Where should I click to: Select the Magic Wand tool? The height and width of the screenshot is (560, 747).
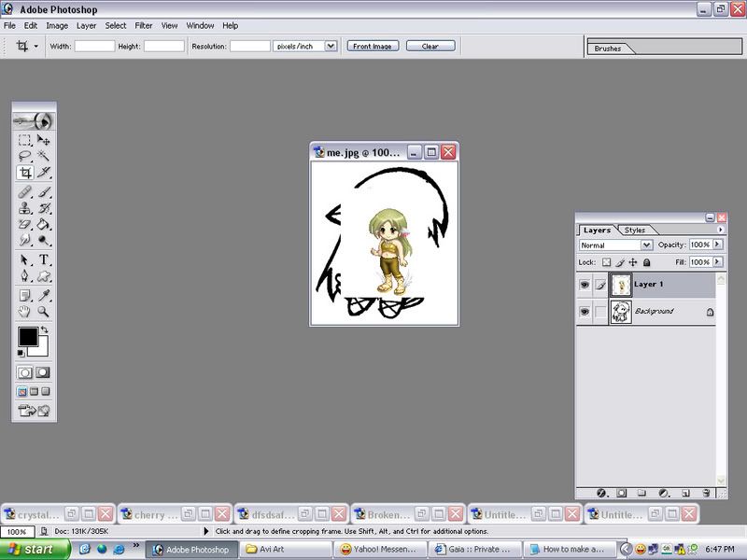click(x=43, y=156)
